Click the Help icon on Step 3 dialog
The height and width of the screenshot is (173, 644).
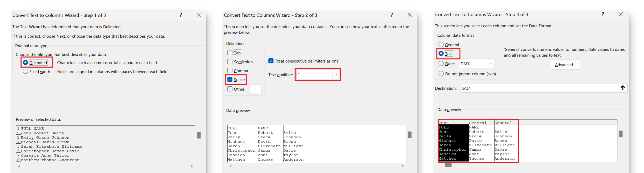(x=603, y=14)
